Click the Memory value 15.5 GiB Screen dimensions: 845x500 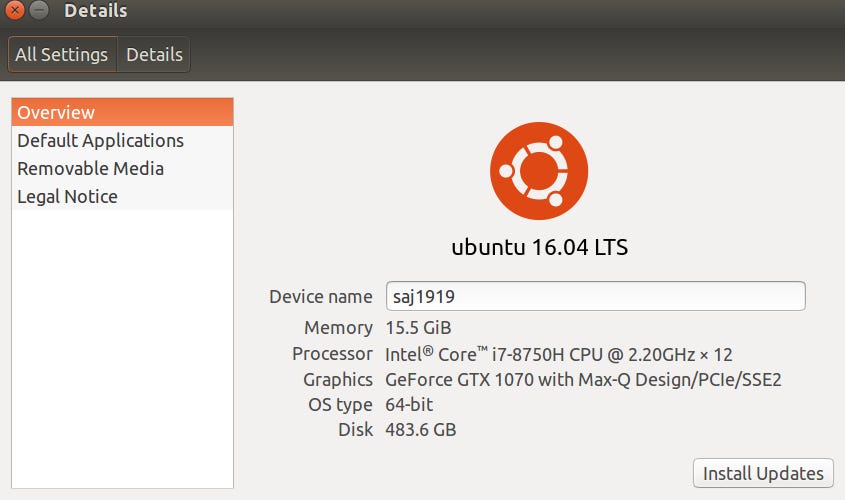click(x=418, y=327)
